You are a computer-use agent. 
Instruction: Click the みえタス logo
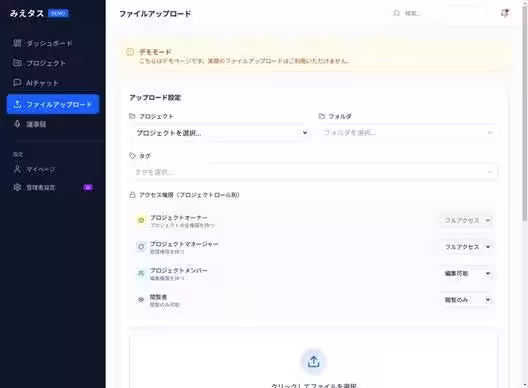click(27, 13)
